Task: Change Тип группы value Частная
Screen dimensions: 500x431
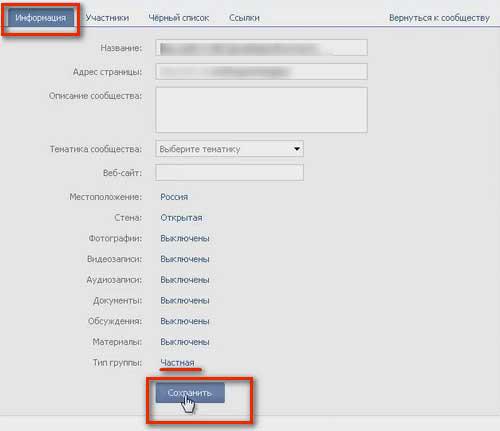Action: [x=177, y=362]
